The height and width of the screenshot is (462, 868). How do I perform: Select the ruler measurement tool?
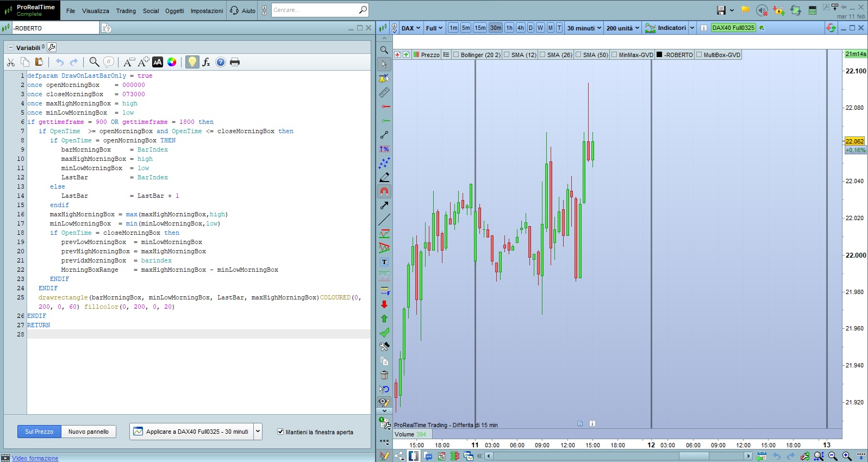tap(384, 92)
